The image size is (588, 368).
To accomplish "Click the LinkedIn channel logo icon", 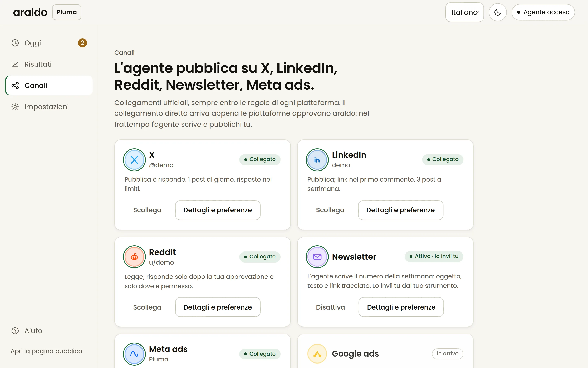I will point(317,160).
